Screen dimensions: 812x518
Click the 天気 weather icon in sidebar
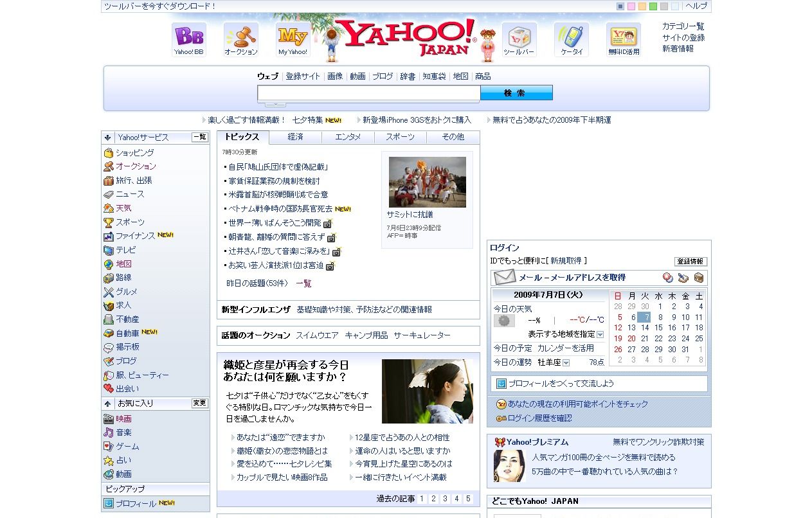(109, 208)
